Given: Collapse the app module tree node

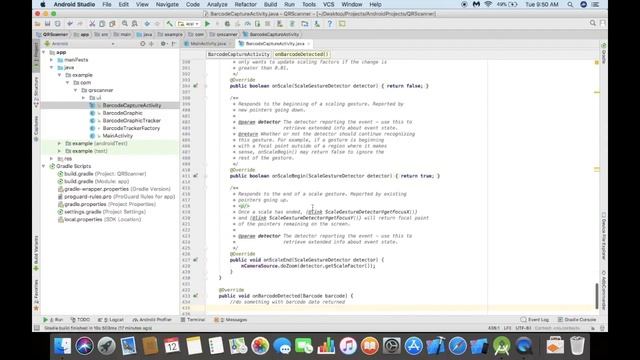Looking at the screenshot, I should 44,52.
